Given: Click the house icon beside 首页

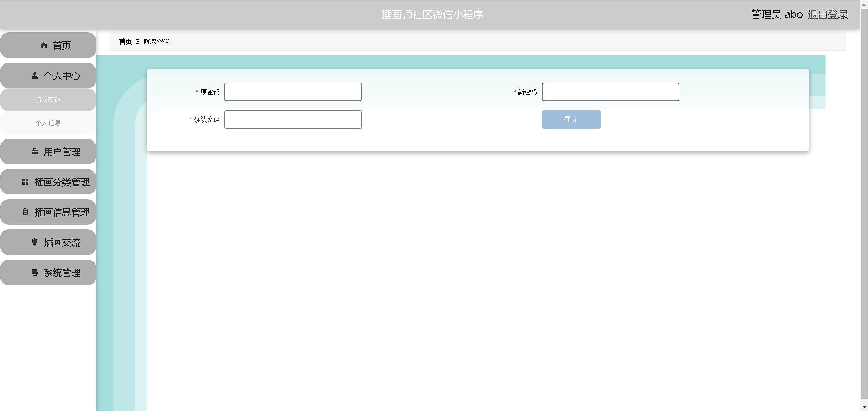Looking at the screenshot, I should click(44, 45).
